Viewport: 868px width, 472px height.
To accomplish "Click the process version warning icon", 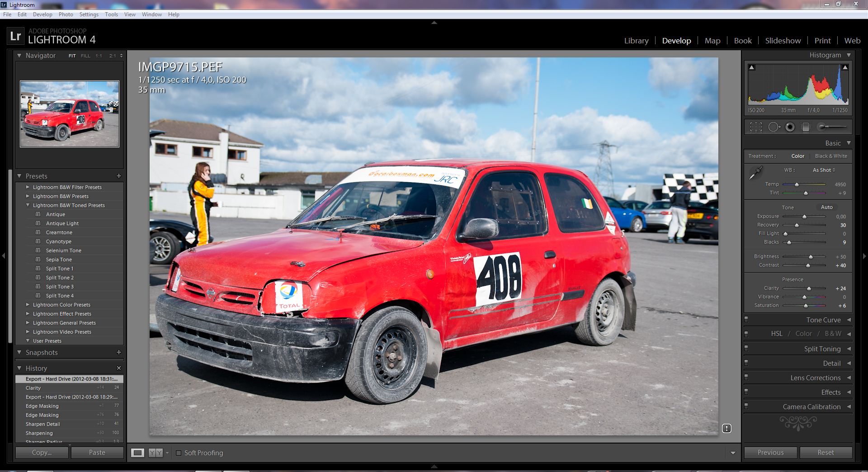I will coord(726,428).
